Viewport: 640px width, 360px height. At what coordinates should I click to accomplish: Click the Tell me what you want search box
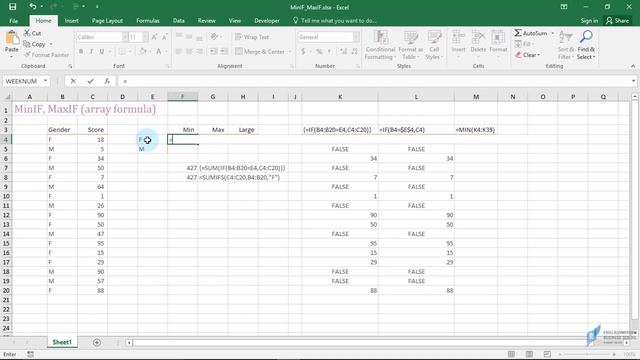coord(335,20)
